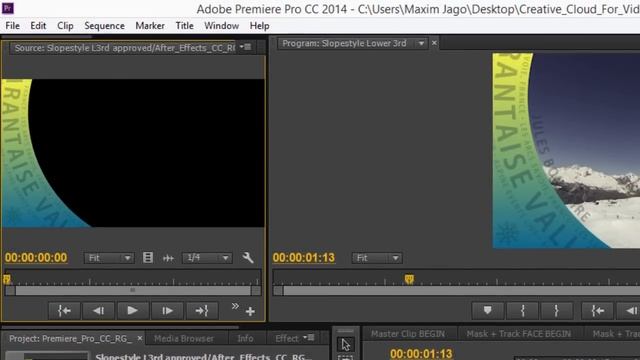
Task: Click Program monitor timecode 00:00:01:13
Action: (x=304, y=258)
